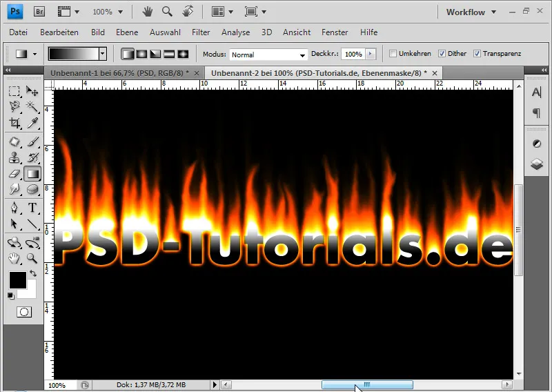
Task: Open the Fenster menu
Action: click(x=335, y=32)
